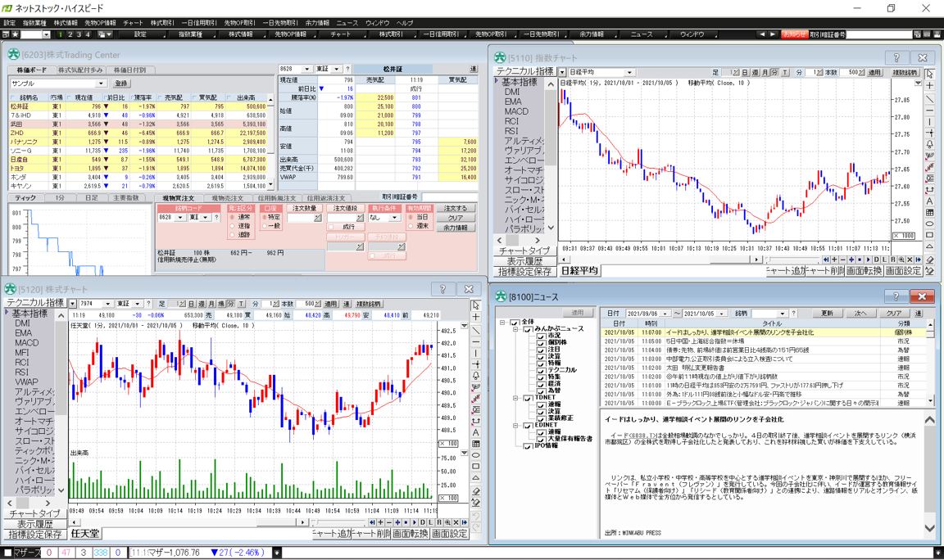
Task: Click the eraser tool in index chart
Action: coord(930,260)
